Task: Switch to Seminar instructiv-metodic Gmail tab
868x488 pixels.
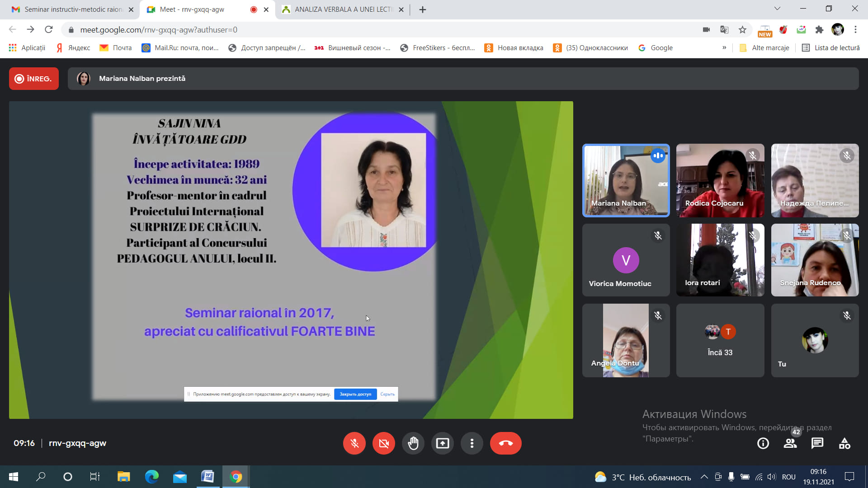Action: click(x=72, y=9)
